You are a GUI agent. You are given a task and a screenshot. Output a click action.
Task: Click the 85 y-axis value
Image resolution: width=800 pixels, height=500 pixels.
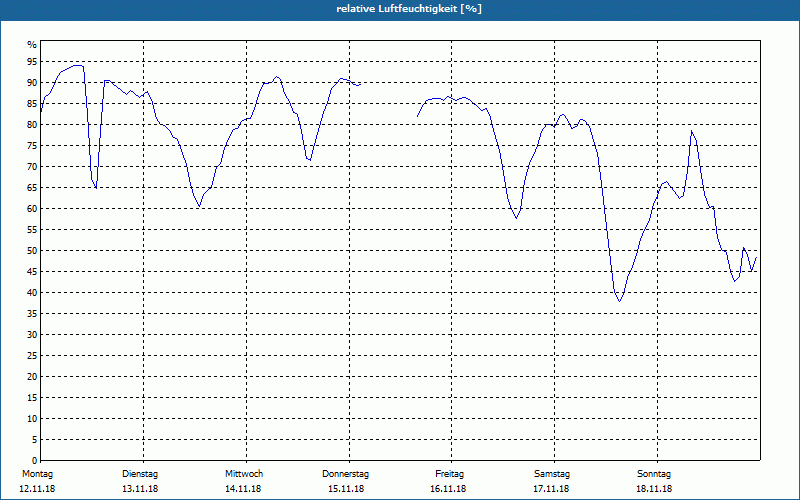(x=32, y=104)
